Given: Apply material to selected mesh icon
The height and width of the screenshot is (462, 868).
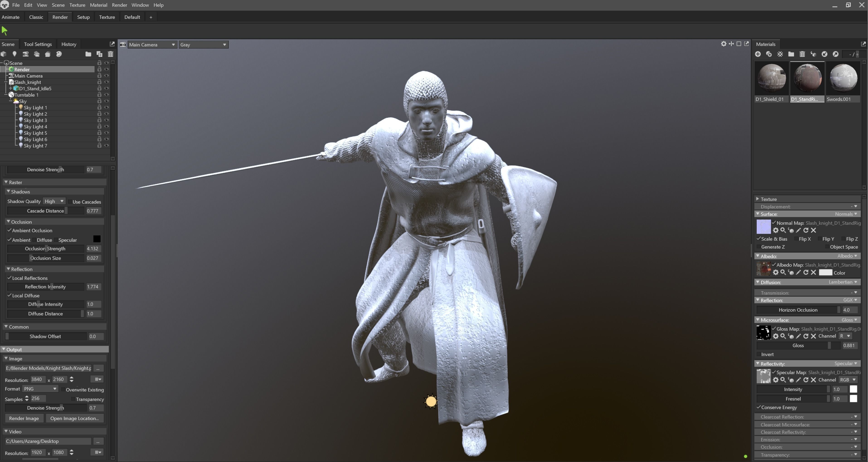Looking at the screenshot, I should (x=813, y=54).
